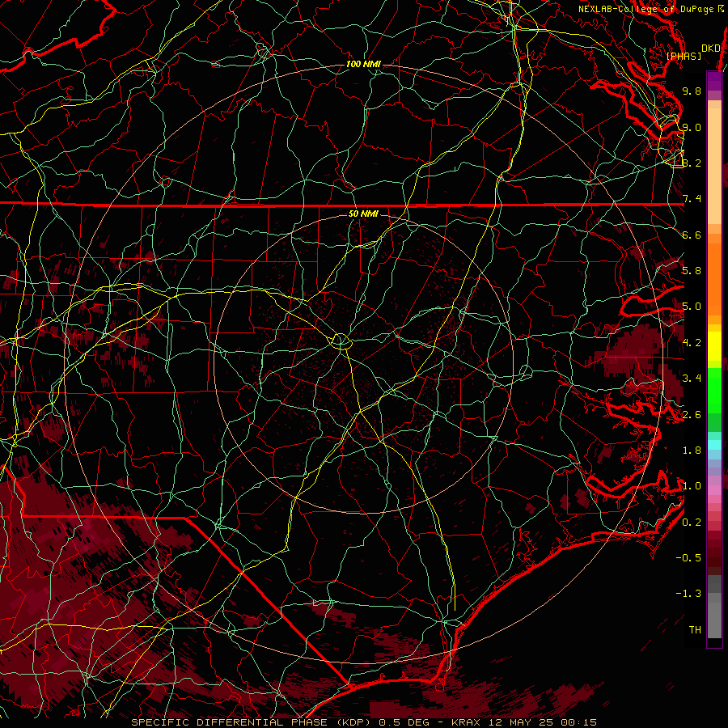
Task: Click the 50 NMI range ring label
Action: point(363,214)
